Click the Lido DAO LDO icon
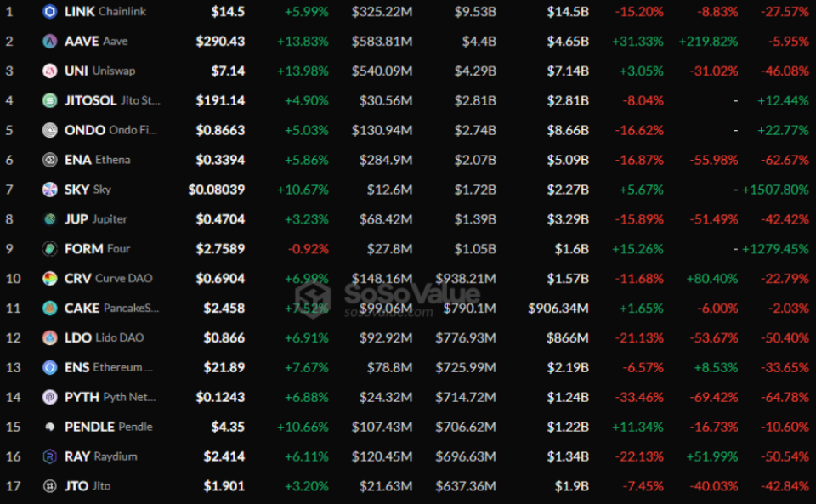 click(49, 337)
